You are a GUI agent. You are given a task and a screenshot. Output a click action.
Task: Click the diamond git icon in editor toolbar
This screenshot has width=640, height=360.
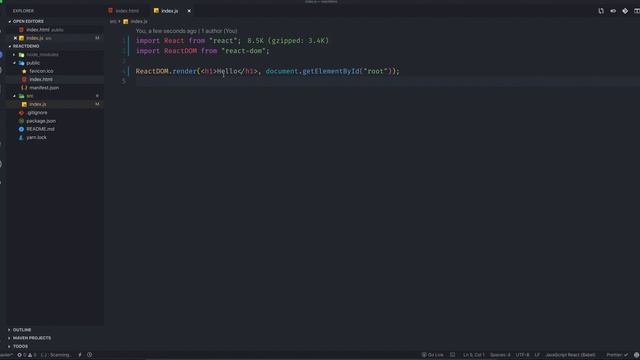pos(625,11)
